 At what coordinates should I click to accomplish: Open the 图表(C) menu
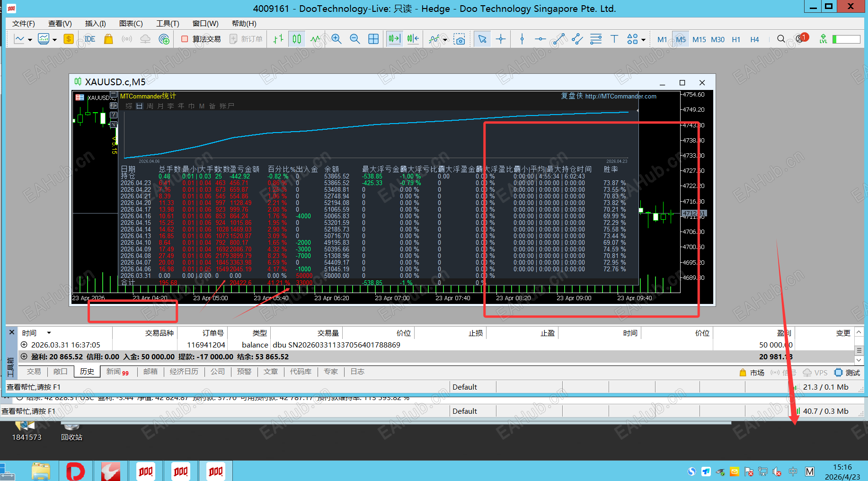pos(131,23)
